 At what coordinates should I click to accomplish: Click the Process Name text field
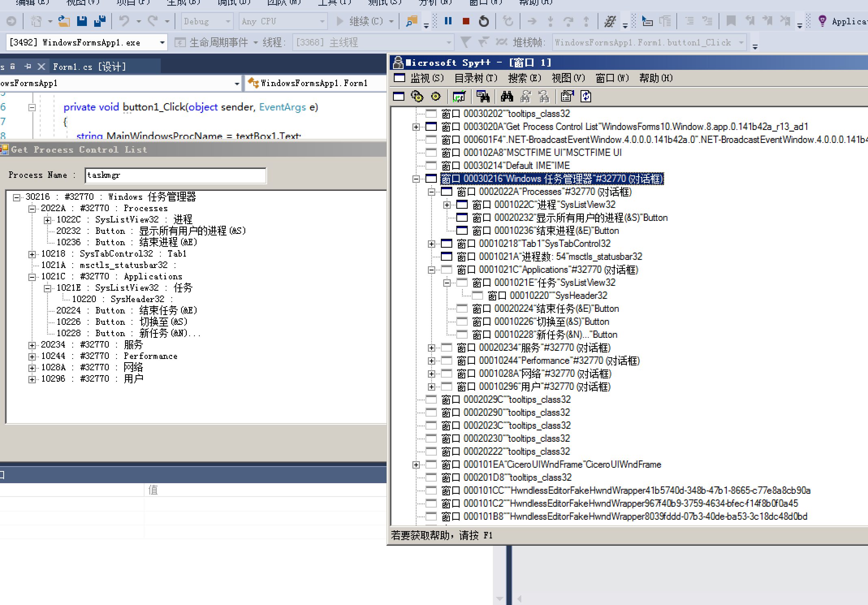tap(175, 175)
